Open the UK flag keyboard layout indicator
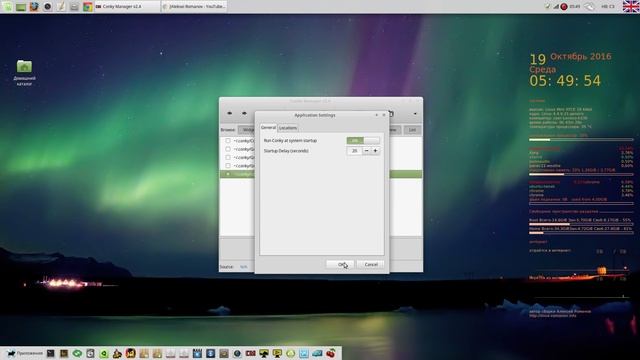This screenshot has width=640, height=360. point(631,7)
